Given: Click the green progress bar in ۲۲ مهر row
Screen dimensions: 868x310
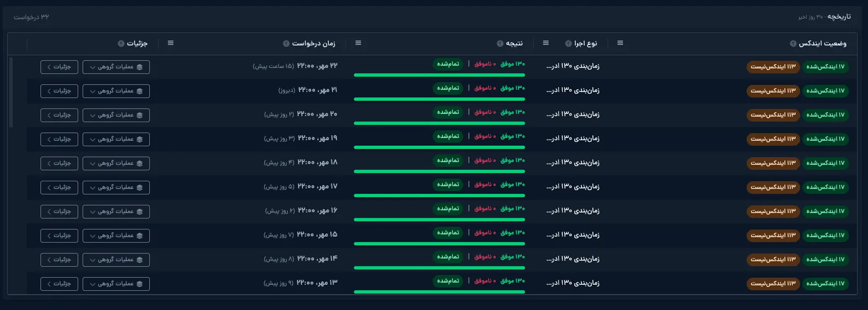Looking at the screenshot, I should [x=439, y=75].
